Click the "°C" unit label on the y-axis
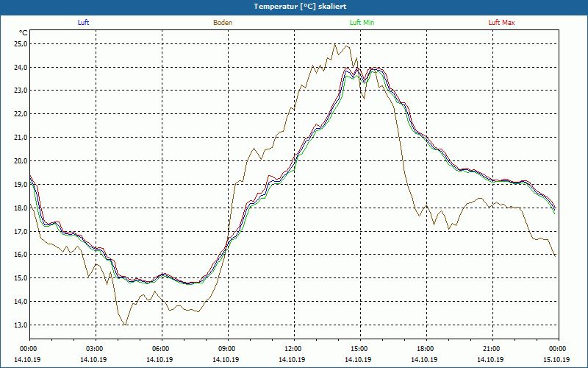588x368 pixels. pyautogui.click(x=24, y=32)
